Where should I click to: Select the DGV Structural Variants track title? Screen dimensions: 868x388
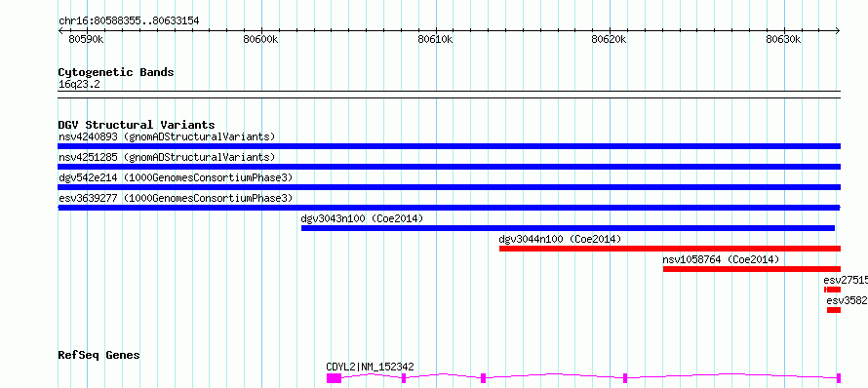tap(137, 125)
